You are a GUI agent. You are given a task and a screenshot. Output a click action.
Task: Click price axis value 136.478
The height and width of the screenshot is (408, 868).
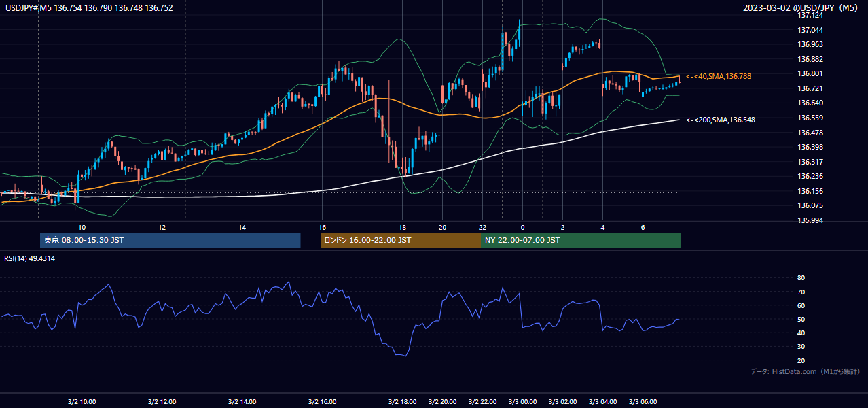pyautogui.click(x=810, y=133)
